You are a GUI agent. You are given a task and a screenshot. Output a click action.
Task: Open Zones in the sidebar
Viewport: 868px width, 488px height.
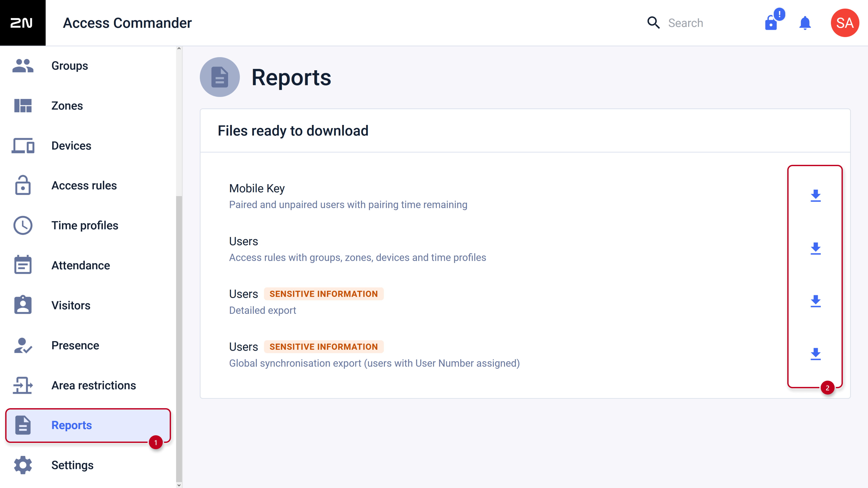pos(88,106)
